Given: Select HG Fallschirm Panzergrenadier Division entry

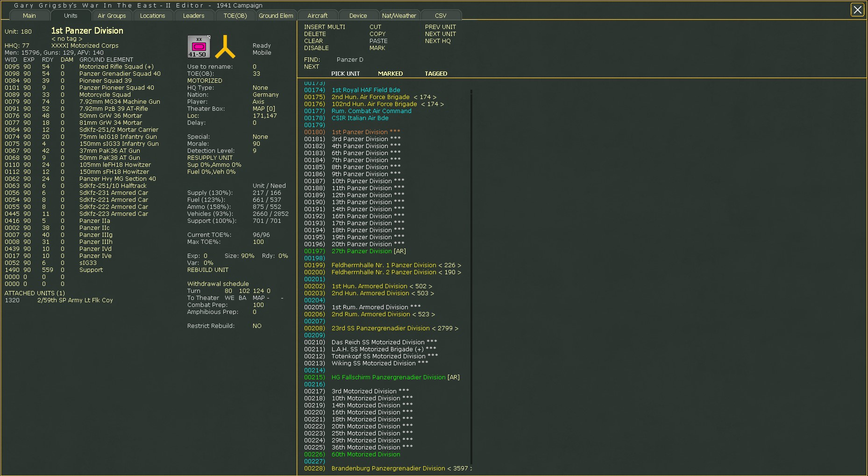Looking at the screenshot, I should point(396,377).
